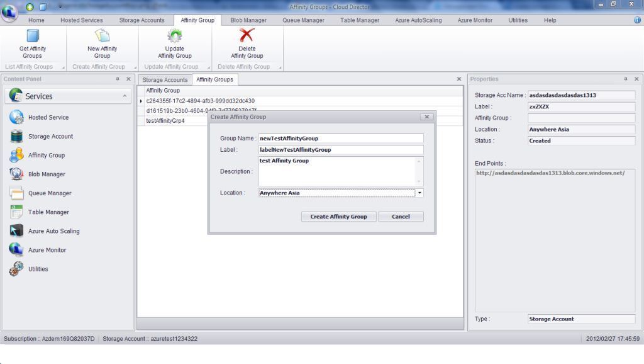644x364 pixels.
Task: Switch to the Storage Accounts ribbon tab
Action: pos(142,20)
